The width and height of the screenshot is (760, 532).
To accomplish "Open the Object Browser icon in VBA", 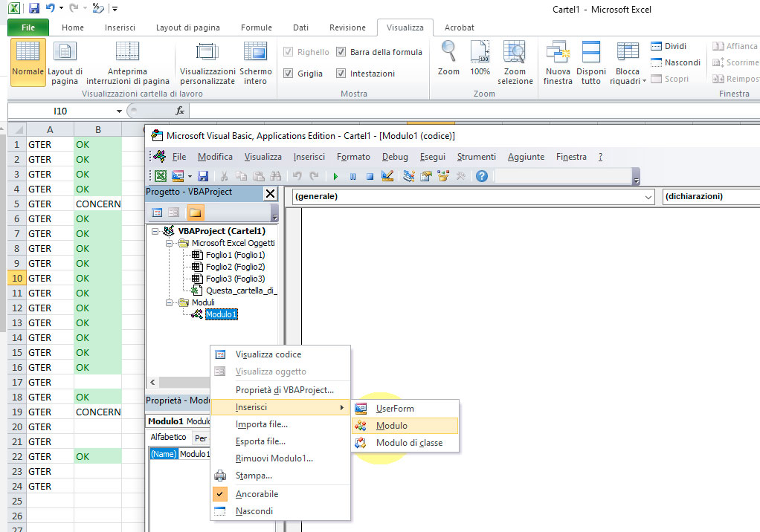I will tap(443, 176).
